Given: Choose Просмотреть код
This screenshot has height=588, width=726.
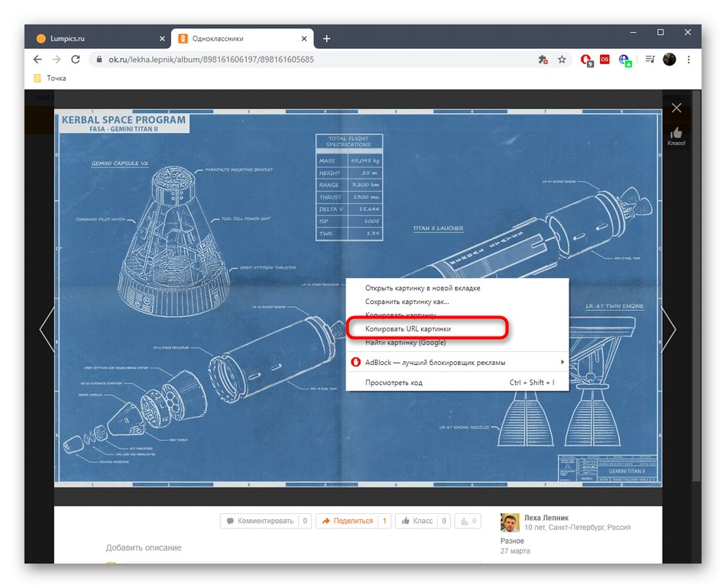Looking at the screenshot, I should click(x=457, y=383).
